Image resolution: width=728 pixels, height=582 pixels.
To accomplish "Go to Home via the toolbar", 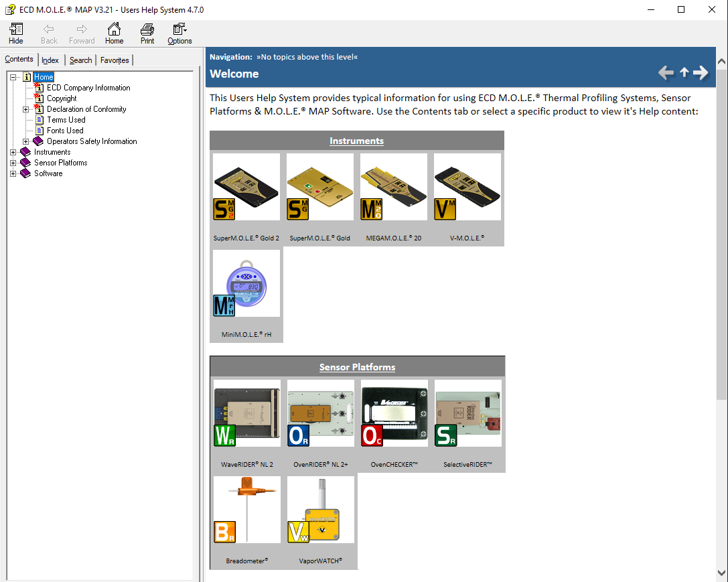I will pyautogui.click(x=114, y=33).
